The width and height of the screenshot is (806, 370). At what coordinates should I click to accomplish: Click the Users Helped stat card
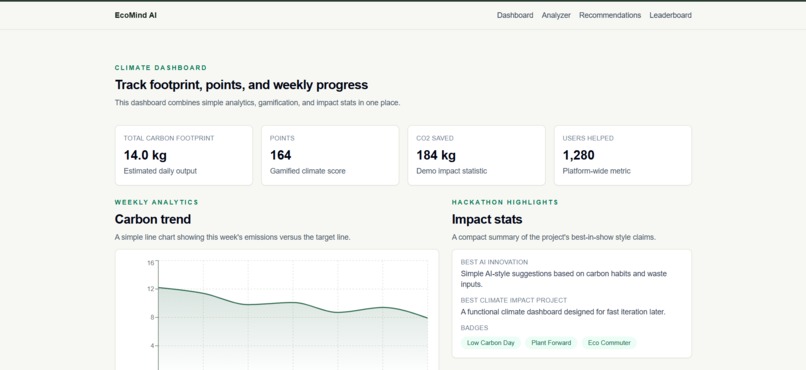pyautogui.click(x=623, y=155)
